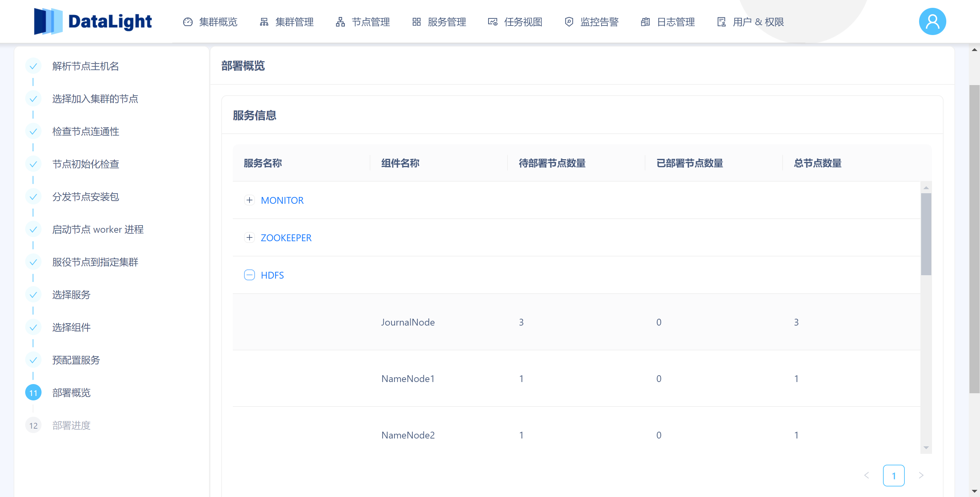This screenshot has width=980, height=497.
Task: Select the 部署进度 step label
Action: coord(71,426)
